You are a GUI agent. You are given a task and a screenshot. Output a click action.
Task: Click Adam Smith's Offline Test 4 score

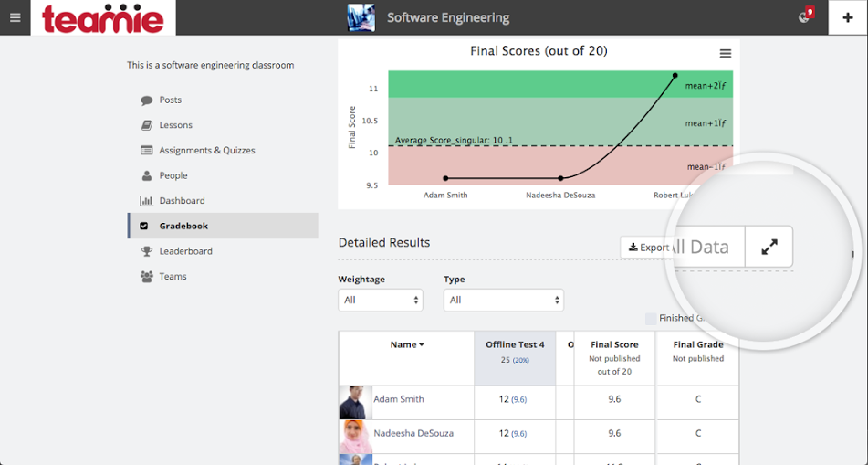pyautogui.click(x=515, y=399)
